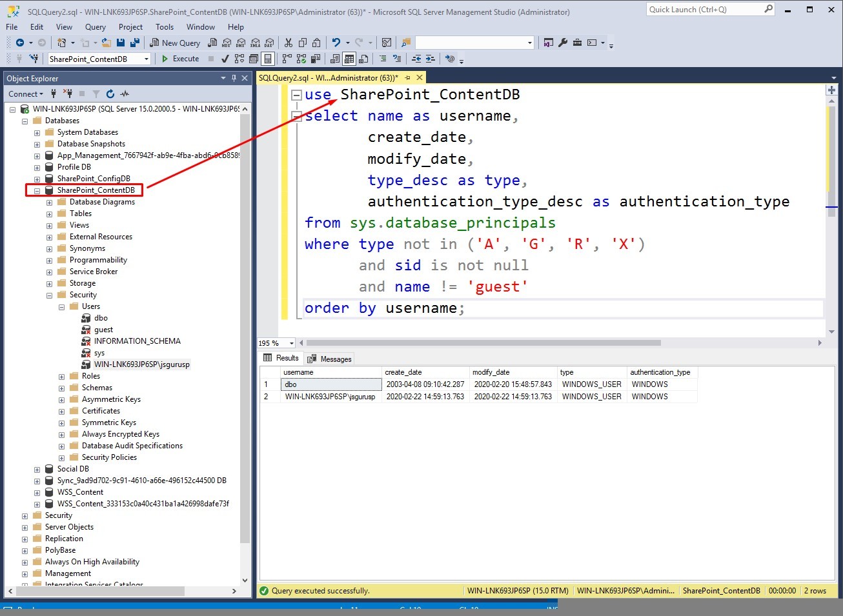
Task: Click the Parse checkmark icon
Action: pyautogui.click(x=225, y=59)
